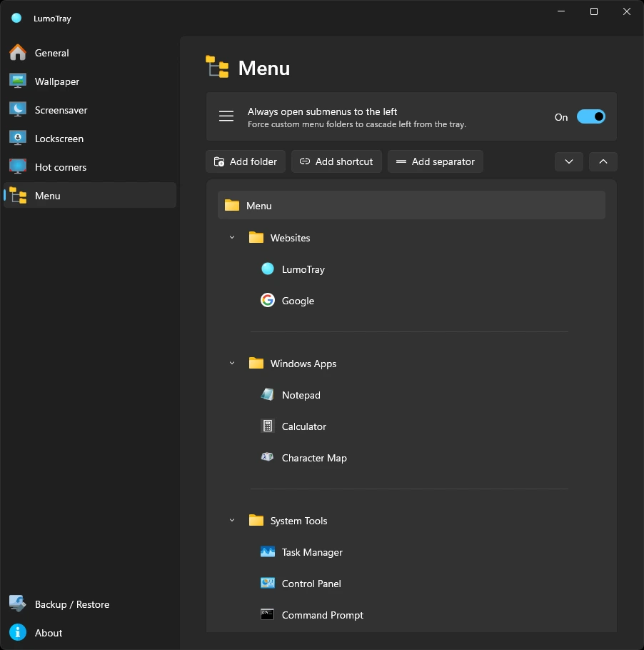Select the 'Task Manager' row
The width and height of the screenshot is (644, 650).
point(411,551)
